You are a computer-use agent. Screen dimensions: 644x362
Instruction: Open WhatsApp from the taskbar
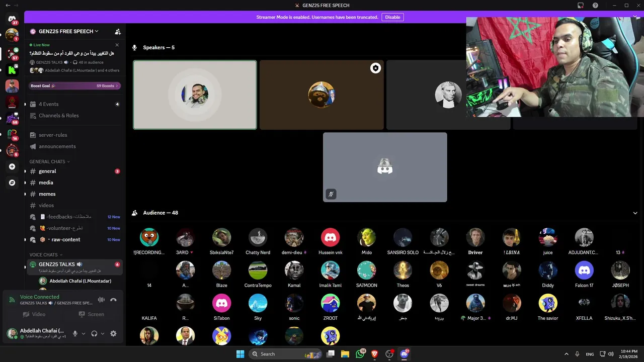(x=360, y=354)
